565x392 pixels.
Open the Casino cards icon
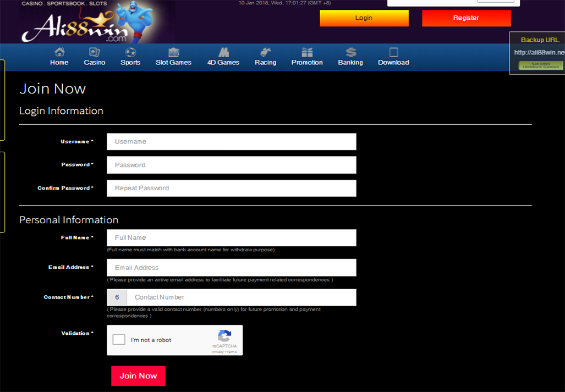[x=95, y=53]
